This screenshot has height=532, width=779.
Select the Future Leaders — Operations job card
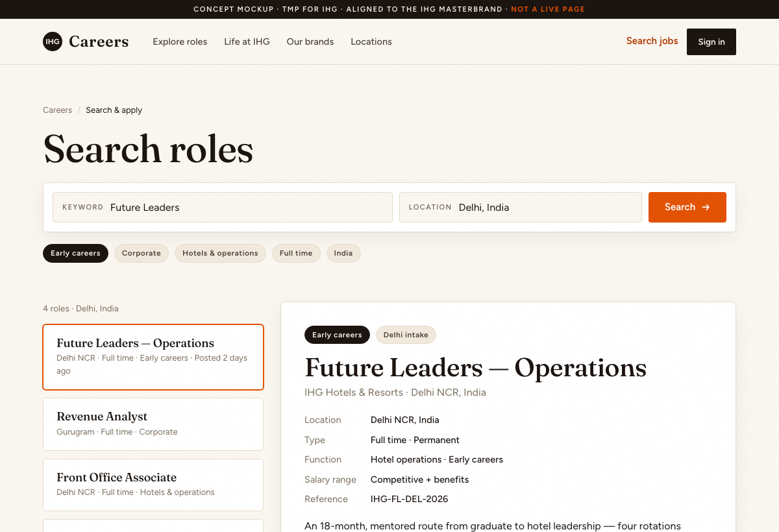tap(153, 357)
